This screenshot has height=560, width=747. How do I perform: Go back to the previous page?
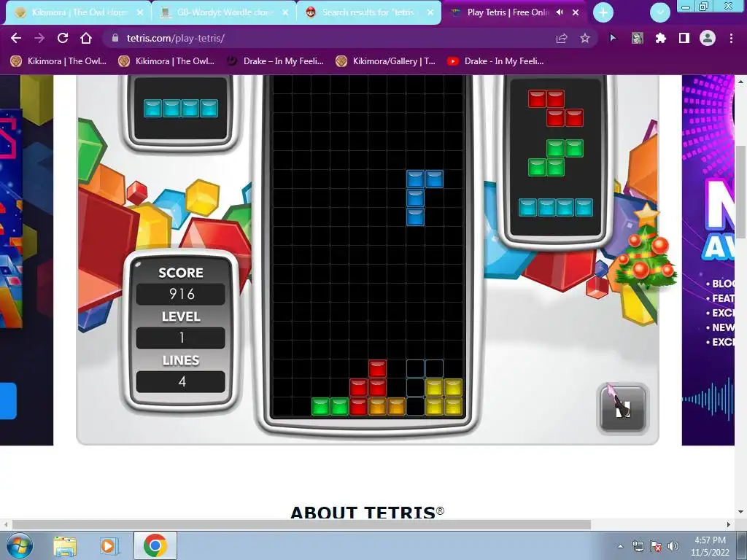[x=16, y=38]
